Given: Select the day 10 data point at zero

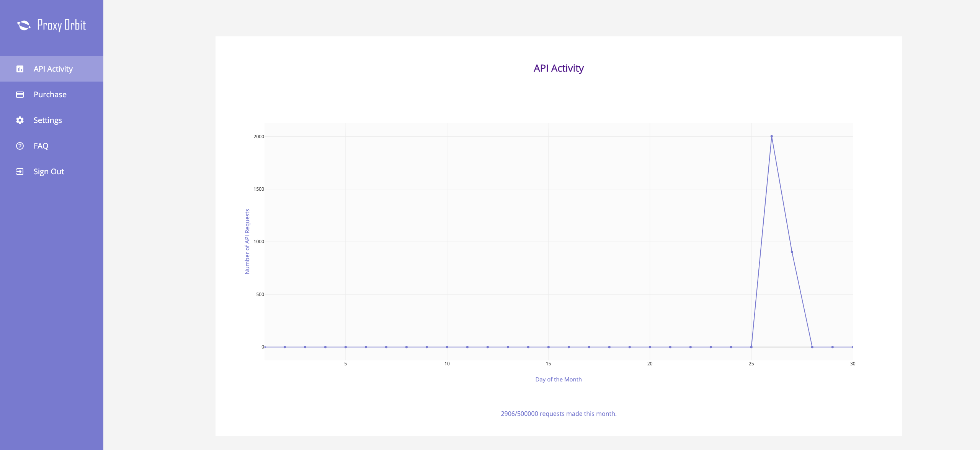Looking at the screenshot, I should [447, 347].
